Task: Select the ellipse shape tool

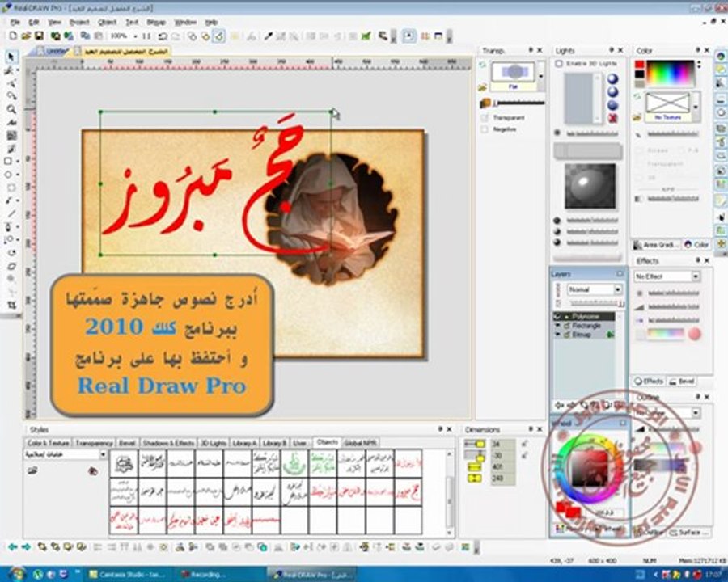Action: [x=8, y=175]
